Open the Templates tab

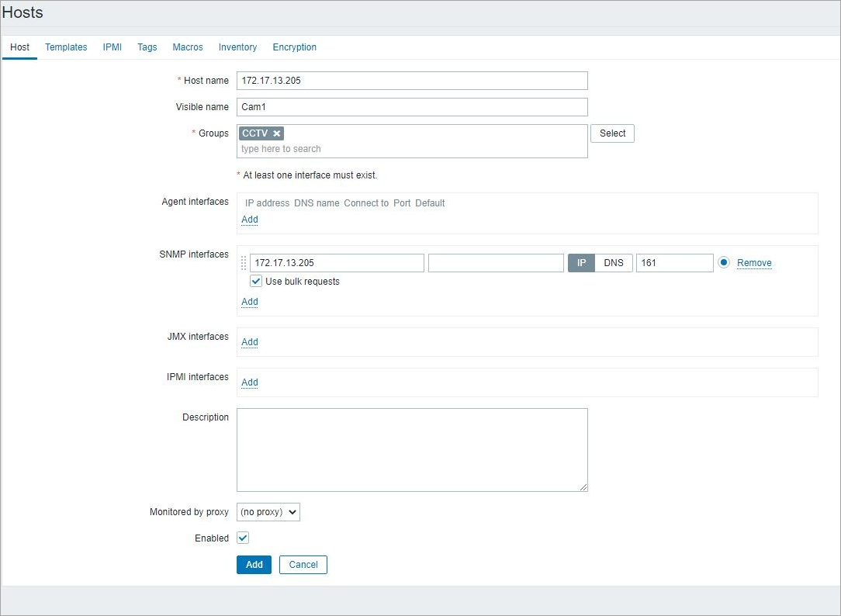pos(66,47)
